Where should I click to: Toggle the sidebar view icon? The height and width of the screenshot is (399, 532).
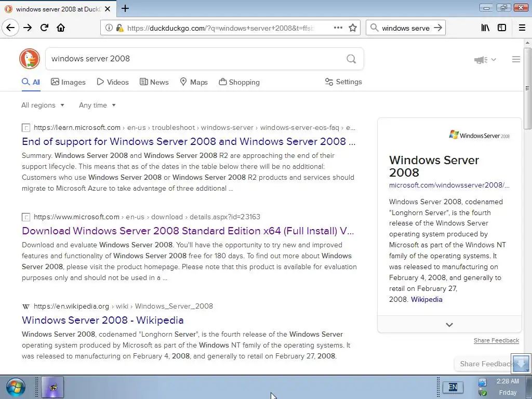tap(502, 28)
